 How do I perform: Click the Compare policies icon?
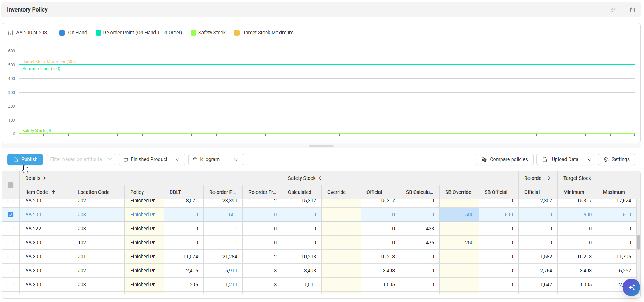tap(484, 160)
